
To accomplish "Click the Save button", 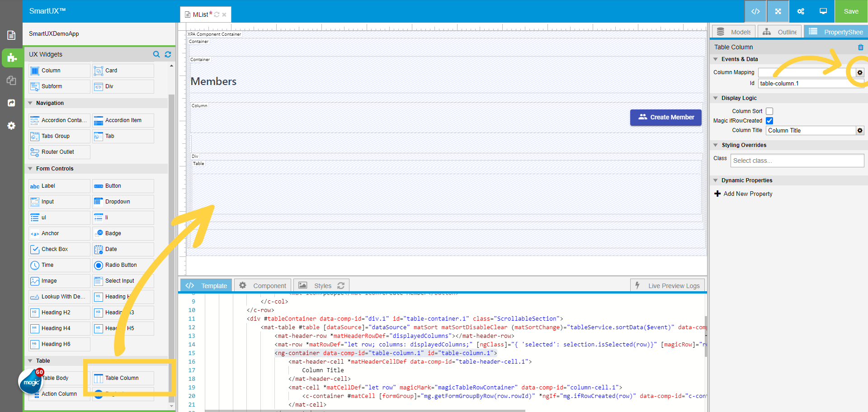I will [x=851, y=11].
